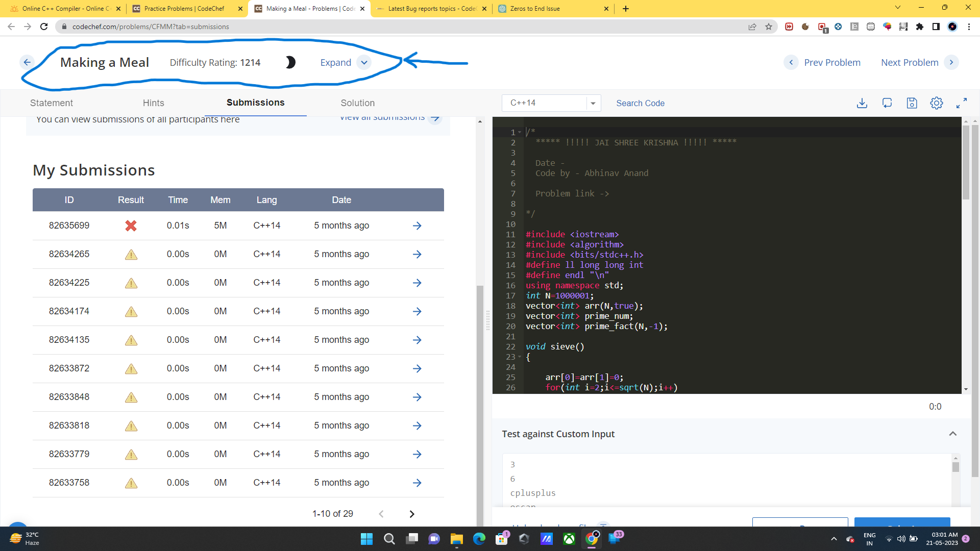Viewport: 980px width, 551px height.
Task: Click the red failed icon on submission 82635699
Action: [x=131, y=226]
